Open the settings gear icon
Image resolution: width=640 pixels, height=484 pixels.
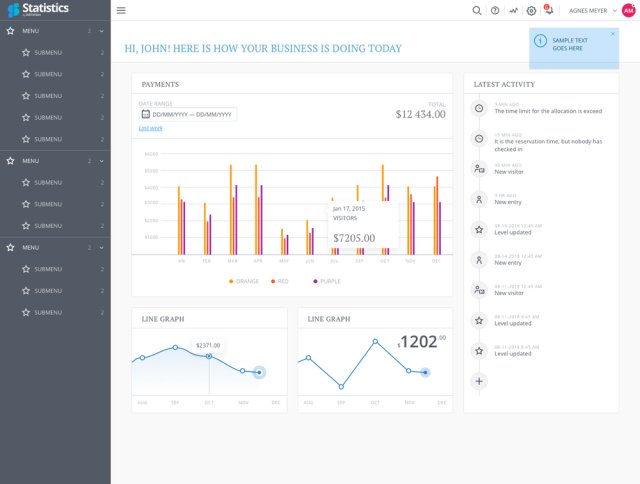[x=531, y=11]
